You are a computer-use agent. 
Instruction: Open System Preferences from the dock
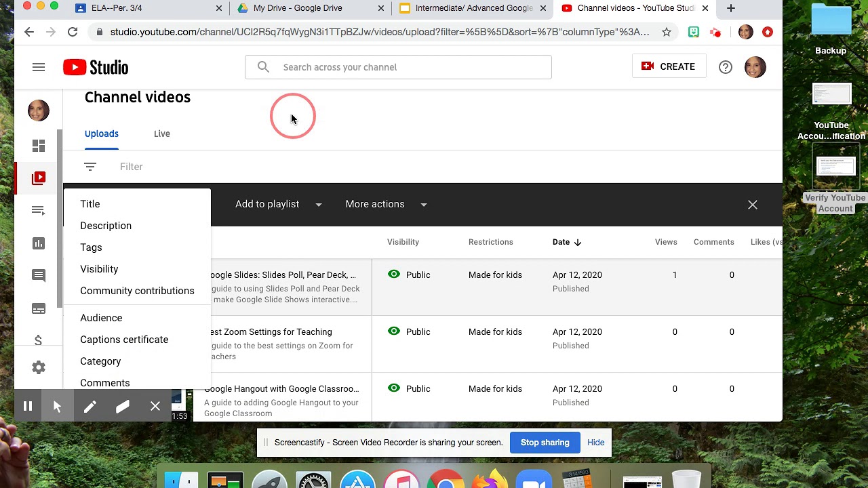pyautogui.click(x=313, y=480)
